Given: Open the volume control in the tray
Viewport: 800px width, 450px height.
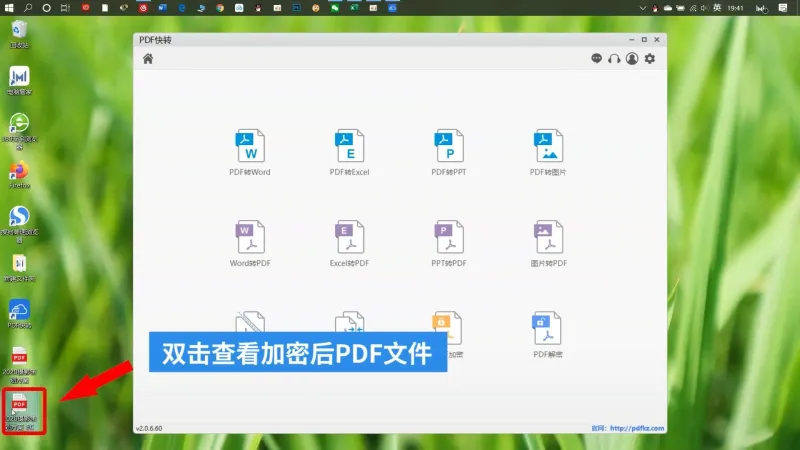Looking at the screenshot, I should coord(705,8).
